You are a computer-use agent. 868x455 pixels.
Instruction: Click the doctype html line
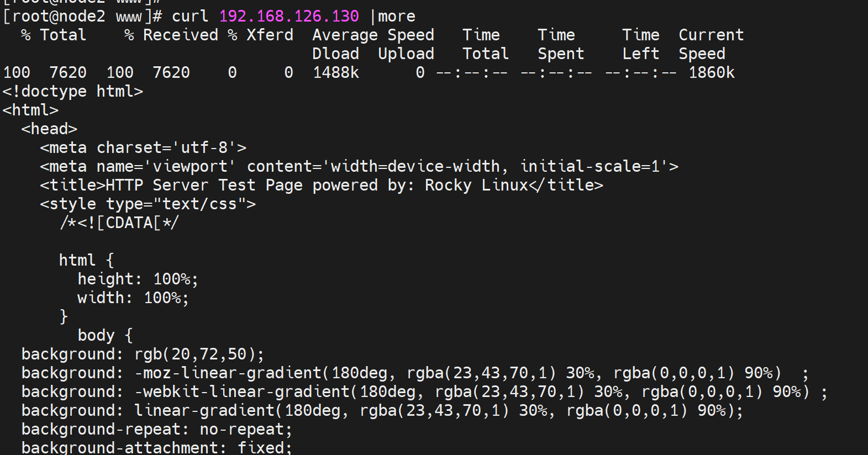[73, 92]
